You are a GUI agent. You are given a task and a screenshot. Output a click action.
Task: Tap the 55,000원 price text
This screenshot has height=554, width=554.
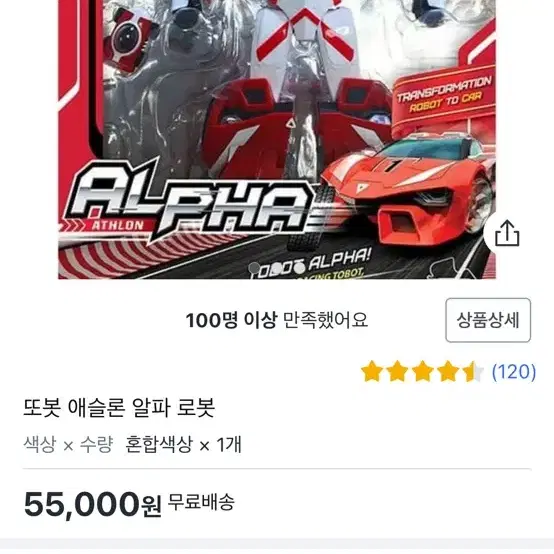93,504
